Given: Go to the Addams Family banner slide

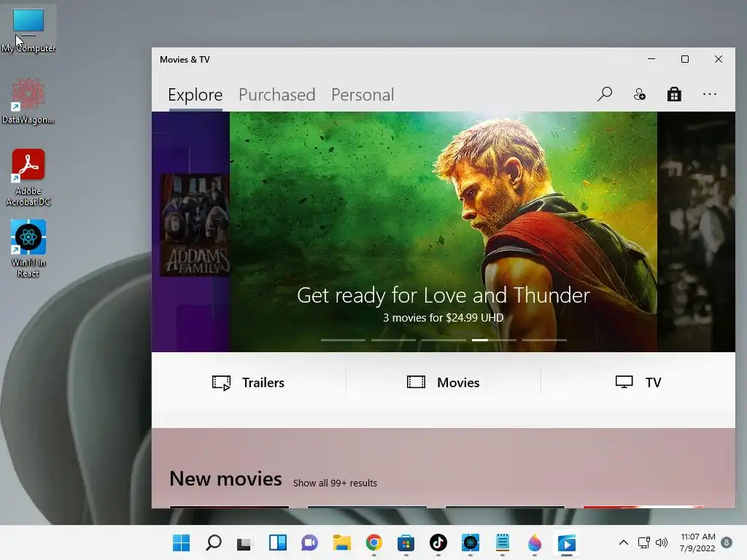Looking at the screenshot, I should click(190, 231).
